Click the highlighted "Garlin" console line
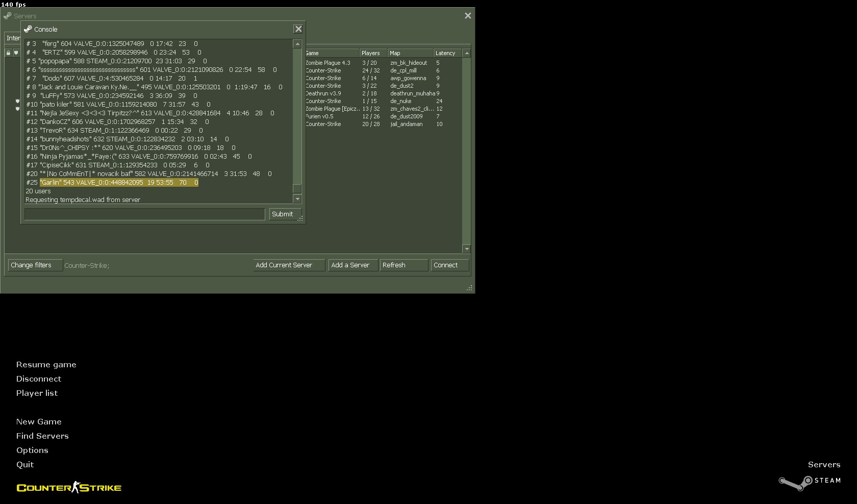This screenshot has height=504, width=857. pyautogui.click(x=119, y=183)
